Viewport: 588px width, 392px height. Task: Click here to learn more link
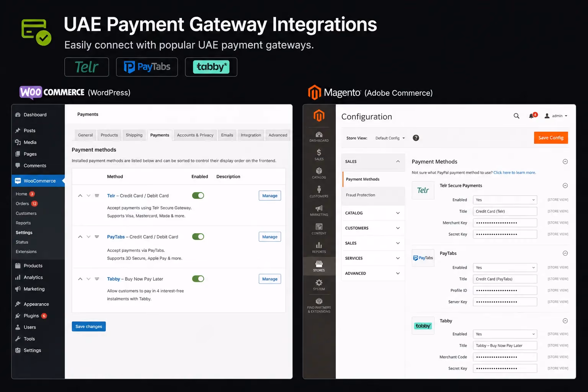pos(514,173)
